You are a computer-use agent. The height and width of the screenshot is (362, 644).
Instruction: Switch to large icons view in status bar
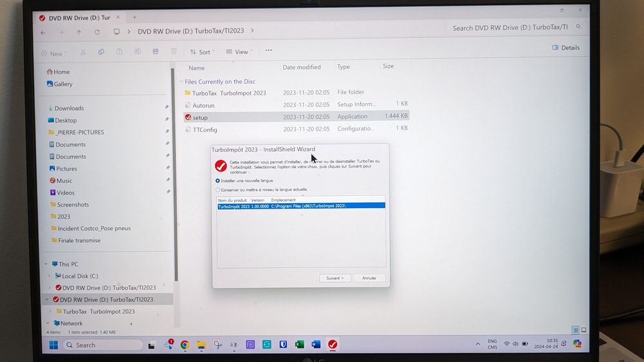click(583, 330)
